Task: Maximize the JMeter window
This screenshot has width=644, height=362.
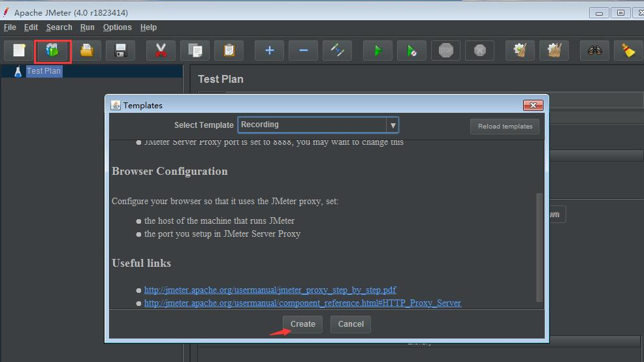Action: [x=620, y=13]
